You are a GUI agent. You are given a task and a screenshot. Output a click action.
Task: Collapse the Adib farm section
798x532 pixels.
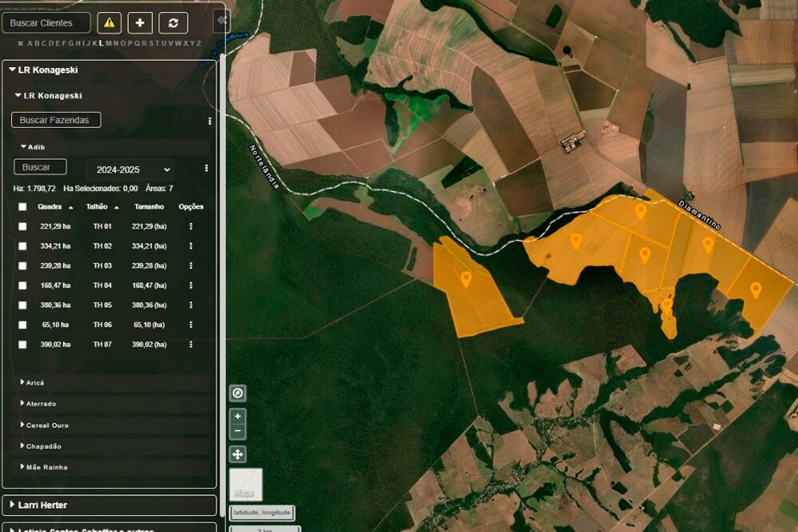pyautogui.click(x=23, y=147)
